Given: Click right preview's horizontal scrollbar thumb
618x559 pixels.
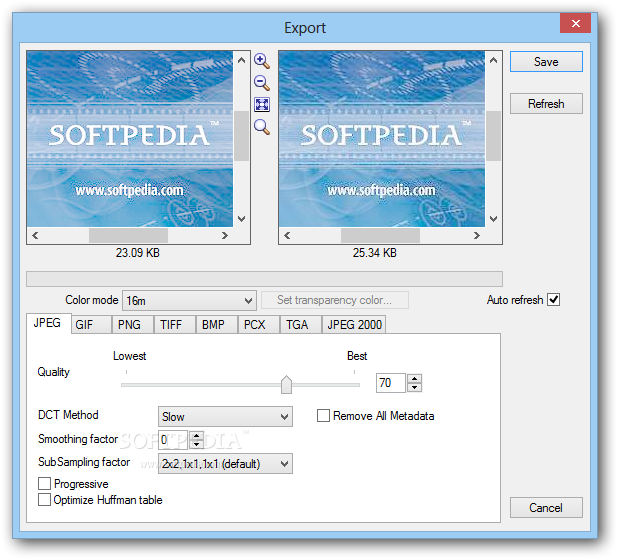Looking at the screenshot, I should click(380, 235).
